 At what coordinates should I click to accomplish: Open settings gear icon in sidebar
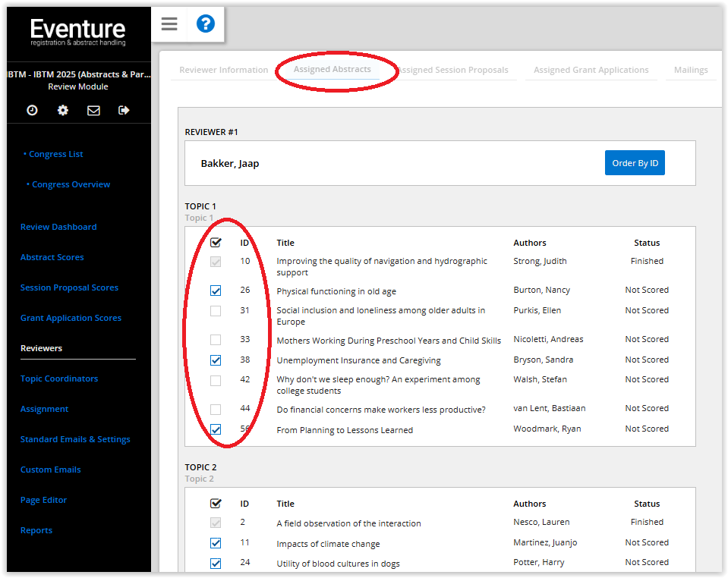(x=63, y=110)
